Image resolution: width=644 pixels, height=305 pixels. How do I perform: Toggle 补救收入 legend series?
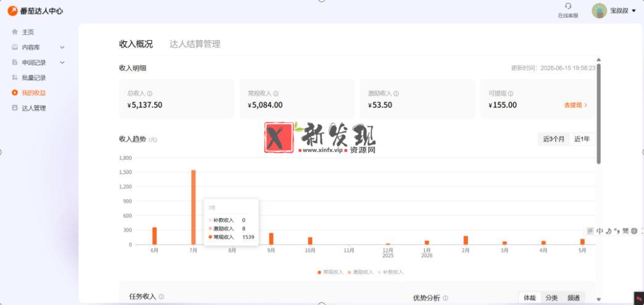tap(390, 272)
